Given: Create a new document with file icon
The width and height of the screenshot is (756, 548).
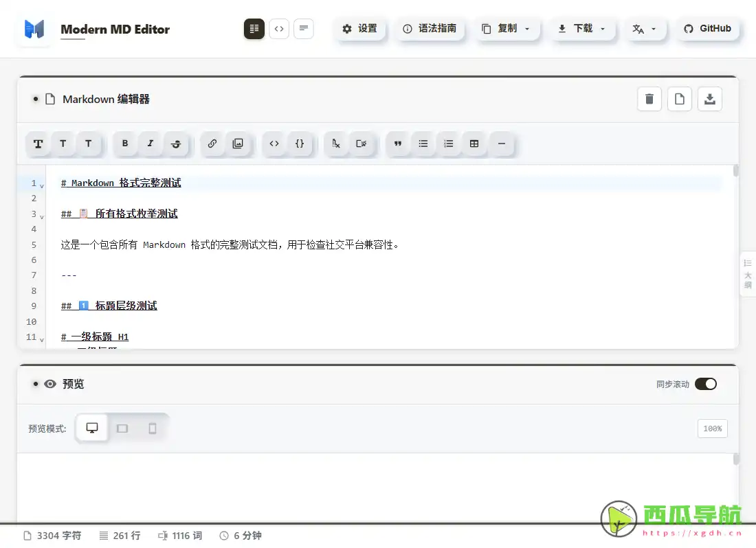Looking at the screenshot, I should (x=679, y=99).
